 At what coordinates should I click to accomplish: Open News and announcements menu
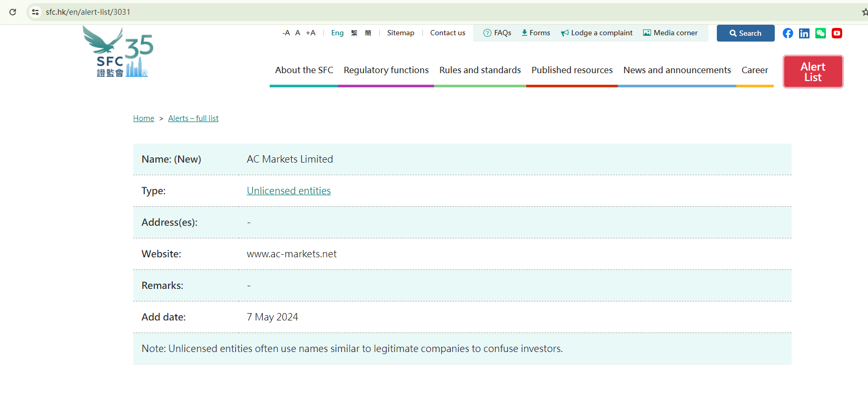tap(677, 70)
